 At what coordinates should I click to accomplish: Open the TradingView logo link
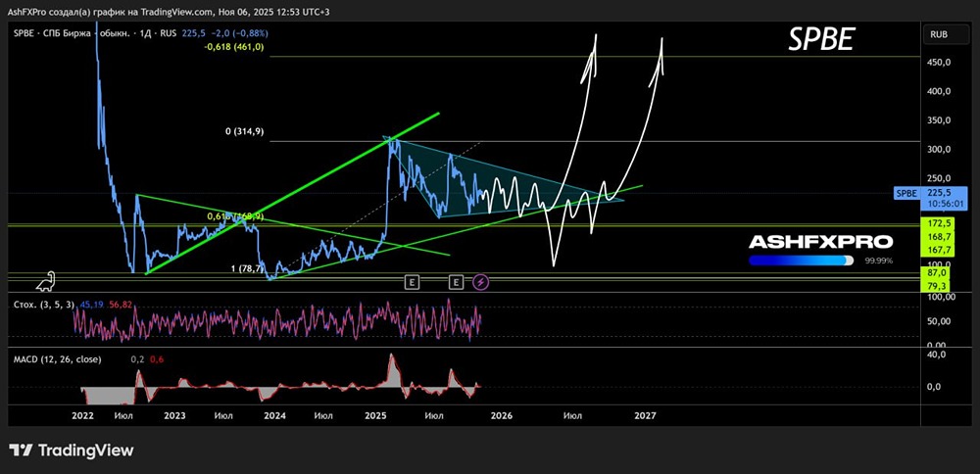click(72, 450)
